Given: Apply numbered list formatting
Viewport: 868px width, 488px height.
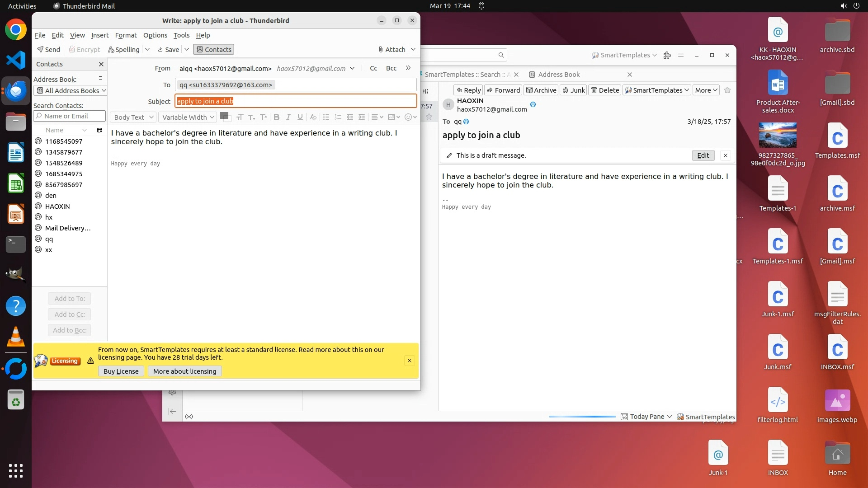Looking at the screenshot, I should 338,117.
